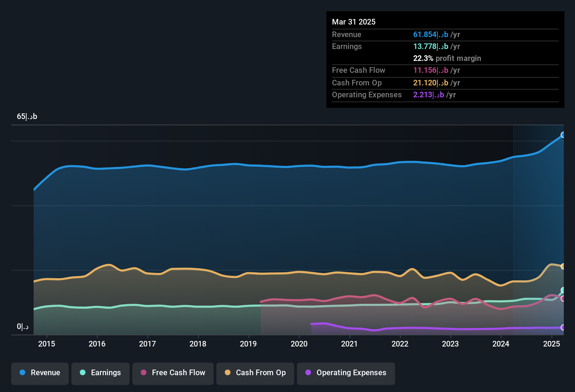Click the 65 y-axis maximum label
Viewport: 575px width, 392px height.
click(27, 116)
